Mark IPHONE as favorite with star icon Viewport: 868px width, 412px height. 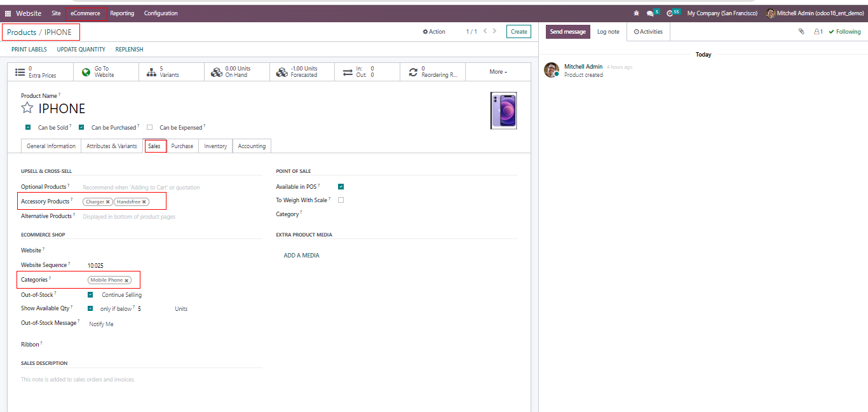point(27,108)
